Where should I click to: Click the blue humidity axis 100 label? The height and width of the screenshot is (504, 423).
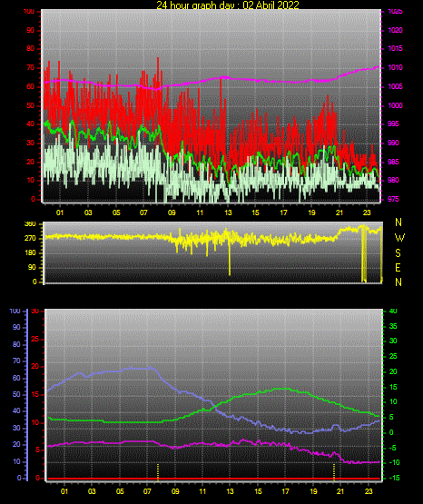click(x=15, y=311)
